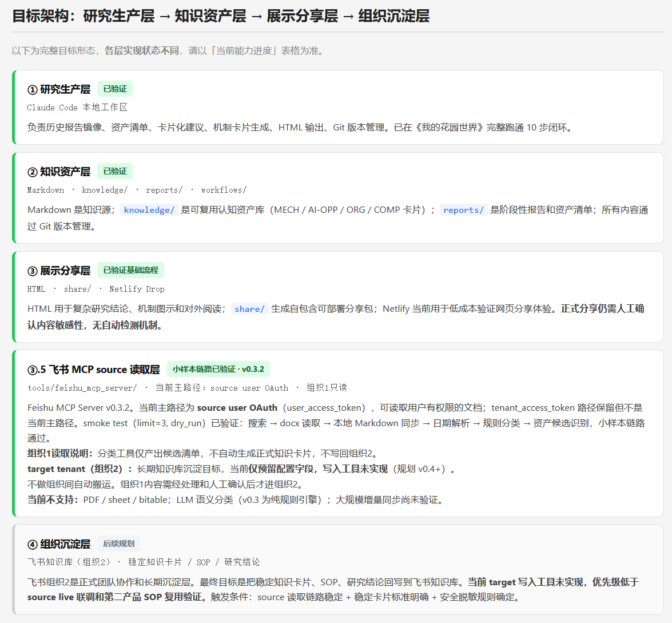Click the share/ inline code tag
This screenshot has height=623, width=672.
pyautogui.click(x=249, y=309)
